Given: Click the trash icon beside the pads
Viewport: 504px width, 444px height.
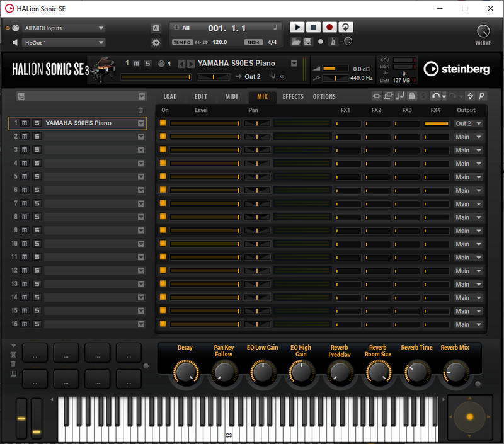Looking at the screenshot, I should pyautogui.click(x=13, y=364).
